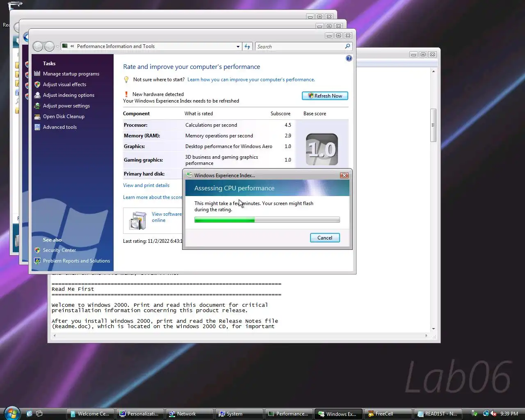
Task: Switch to Welcome Center taskbar button
Action: click(91, 414)
